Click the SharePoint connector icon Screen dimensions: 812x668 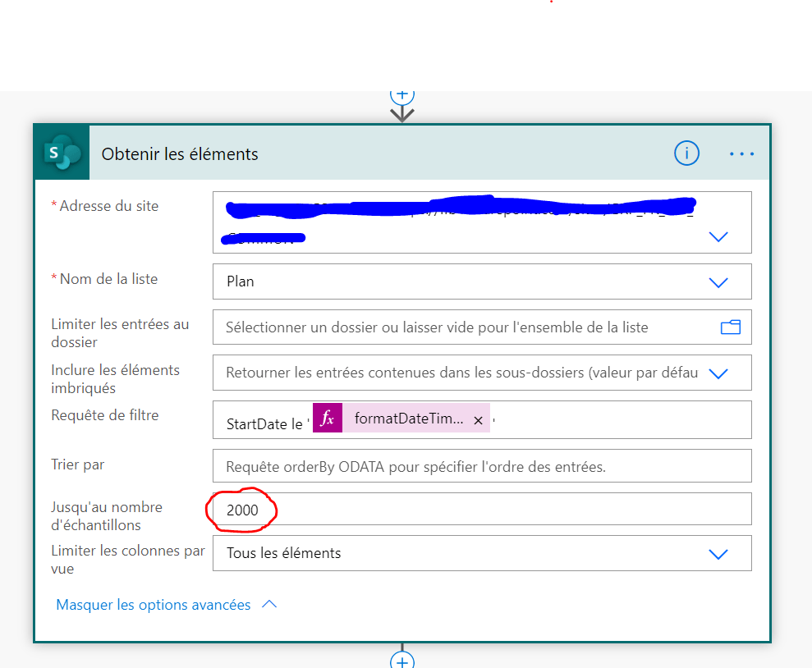pos(62,153)
